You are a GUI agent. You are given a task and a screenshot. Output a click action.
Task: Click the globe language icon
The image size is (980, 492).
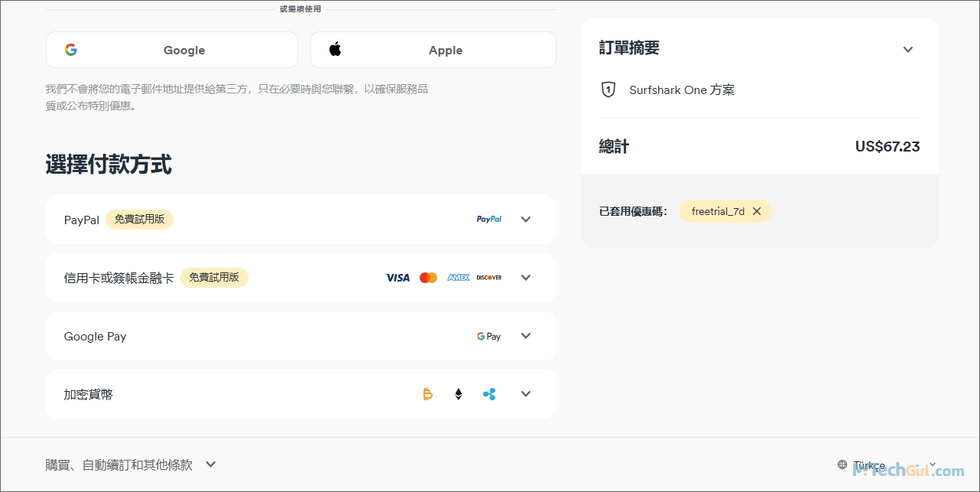[842, 464]
